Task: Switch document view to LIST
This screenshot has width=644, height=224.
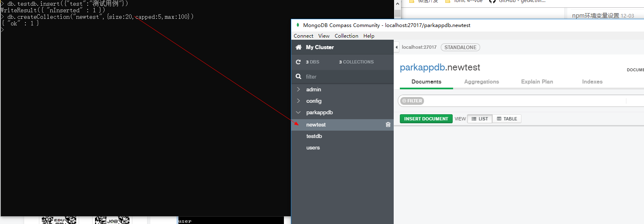Action: 480,119
